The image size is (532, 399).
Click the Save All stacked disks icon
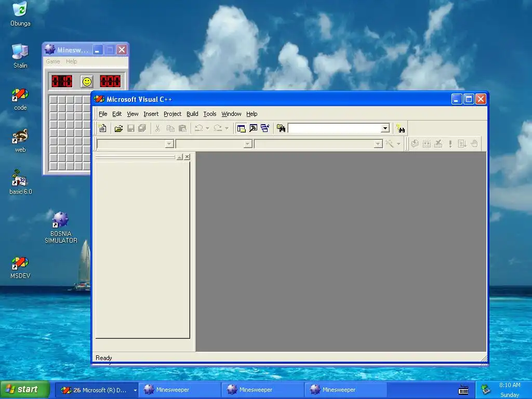142,128
